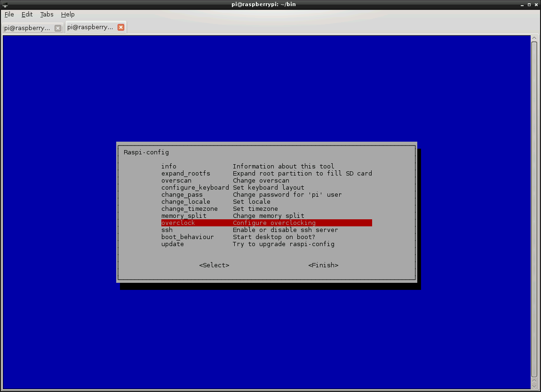Click the scrollbar up arrow

click(x=534, y=38)
